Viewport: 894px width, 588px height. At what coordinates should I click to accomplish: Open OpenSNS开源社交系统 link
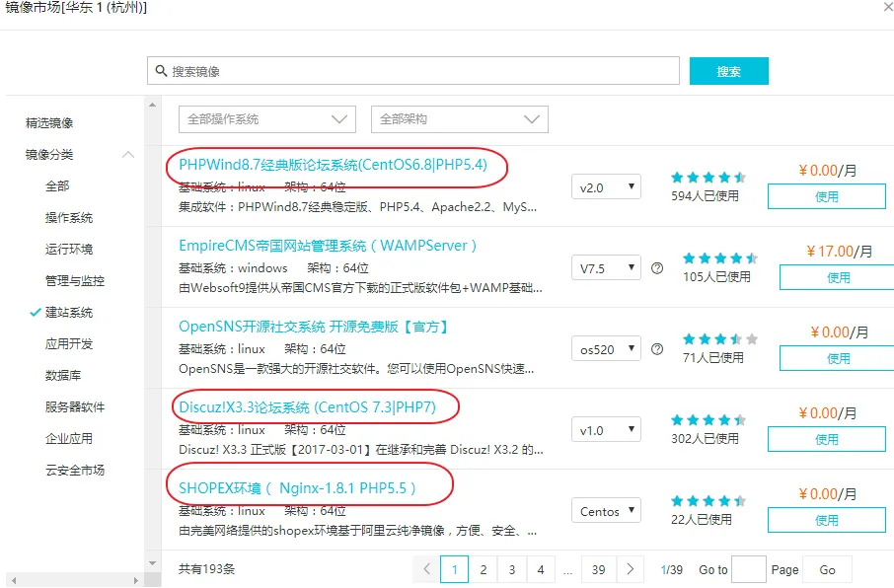click(x=314, y=327)
